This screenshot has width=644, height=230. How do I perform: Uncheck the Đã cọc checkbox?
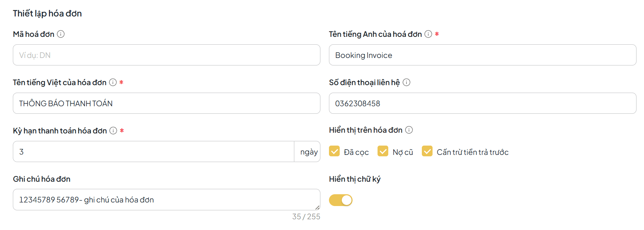click(x=334, y=151)
